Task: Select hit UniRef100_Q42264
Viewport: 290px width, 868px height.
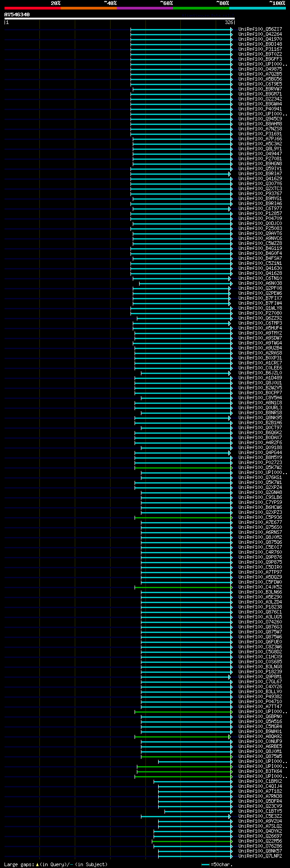Action: coord(260,34)
